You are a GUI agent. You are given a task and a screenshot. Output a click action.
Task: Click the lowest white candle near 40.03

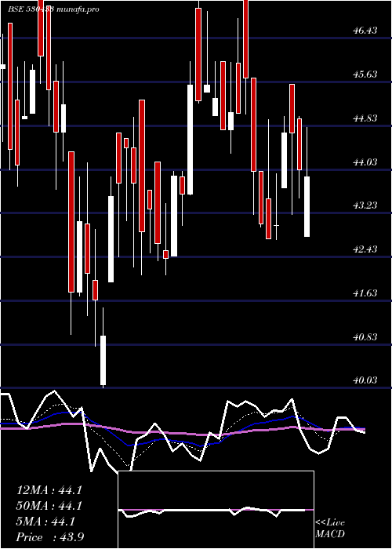(x=103, y=360)
